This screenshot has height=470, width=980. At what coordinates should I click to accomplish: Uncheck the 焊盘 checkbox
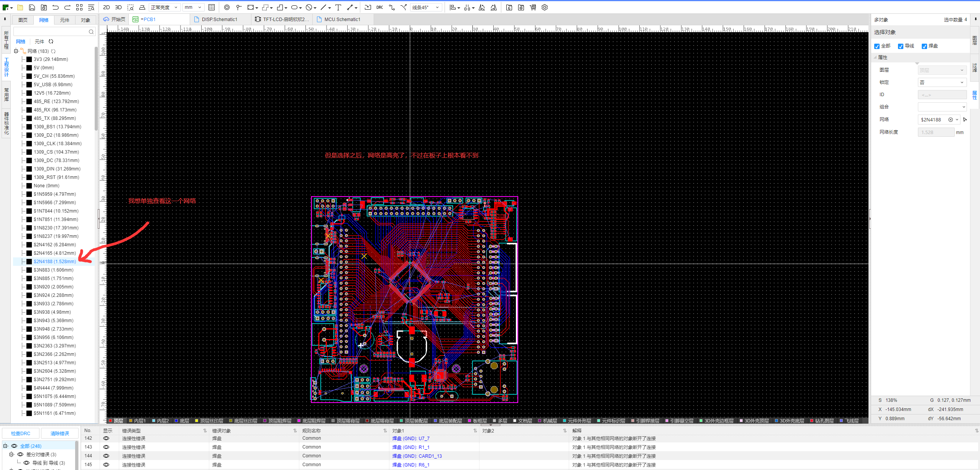[x=924, y=46]
